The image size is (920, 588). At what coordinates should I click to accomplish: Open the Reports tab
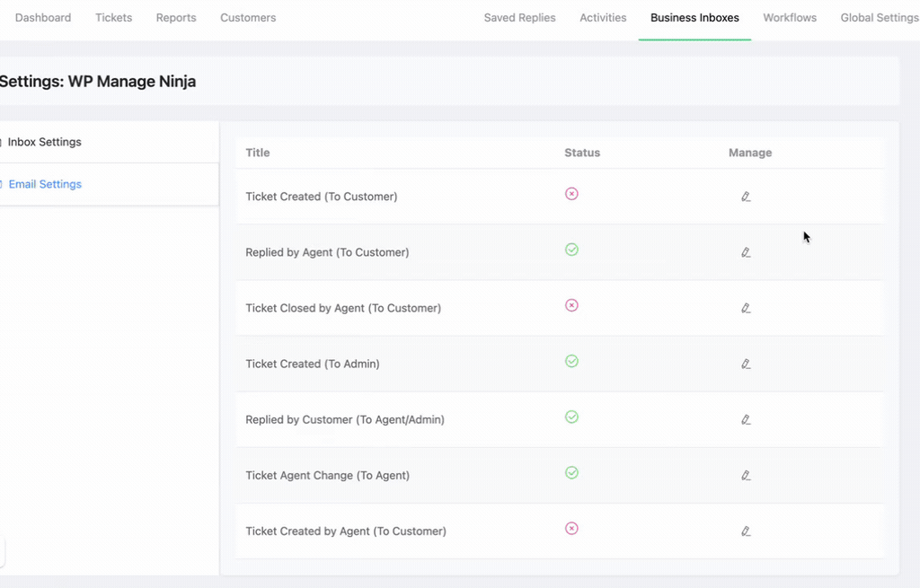(176, 18)
